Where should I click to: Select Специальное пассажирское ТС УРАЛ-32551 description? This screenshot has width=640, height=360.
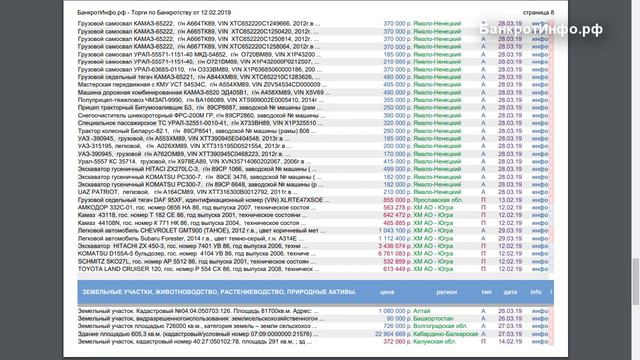click(200, 123)
